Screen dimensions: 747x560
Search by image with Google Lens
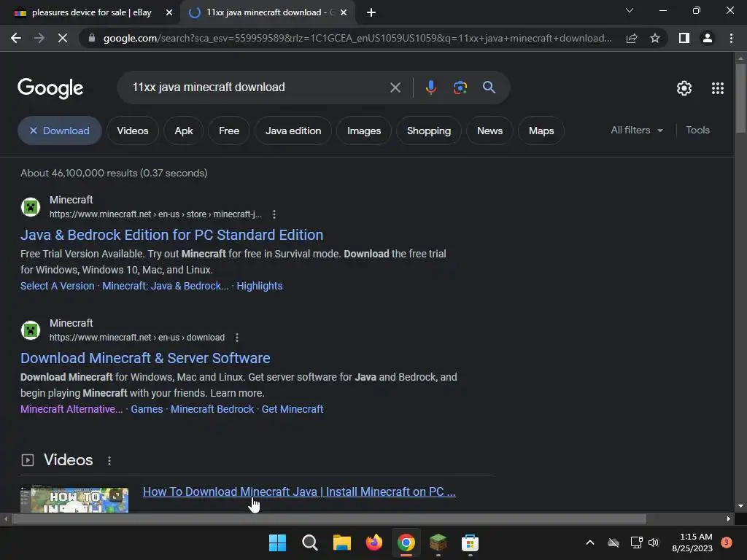(460, 87)
